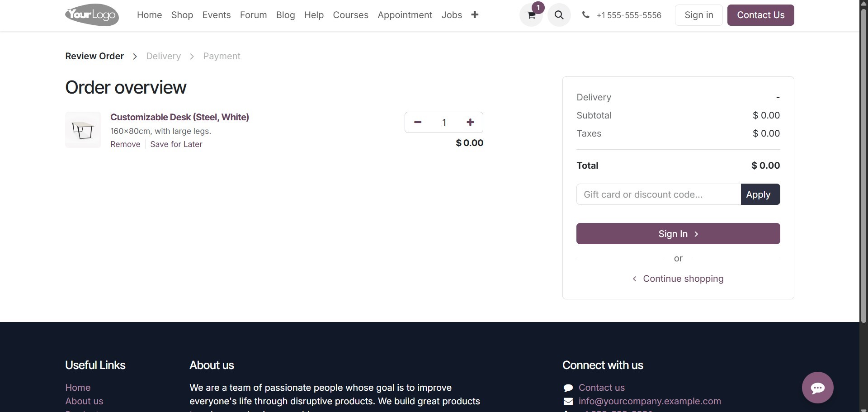Open the live chat bubble
Image resolution: width=868 pixels, height=412 pixels.
pos(817,388)
